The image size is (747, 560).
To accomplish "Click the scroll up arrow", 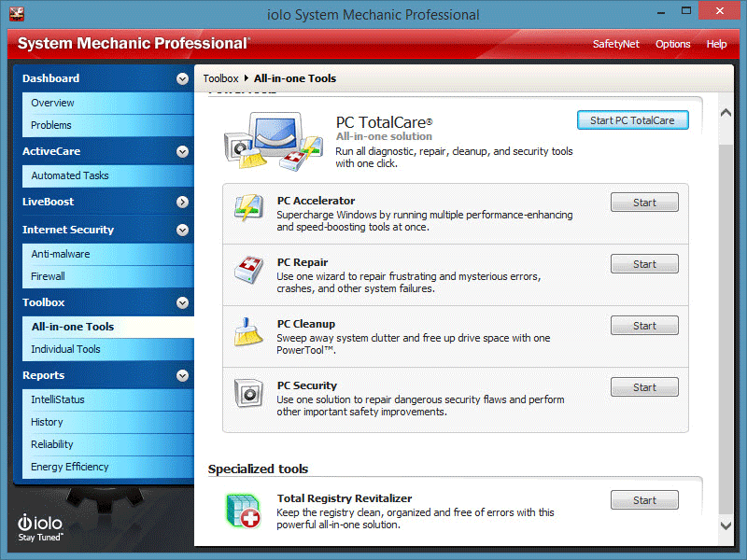I will tap(726, 113).
